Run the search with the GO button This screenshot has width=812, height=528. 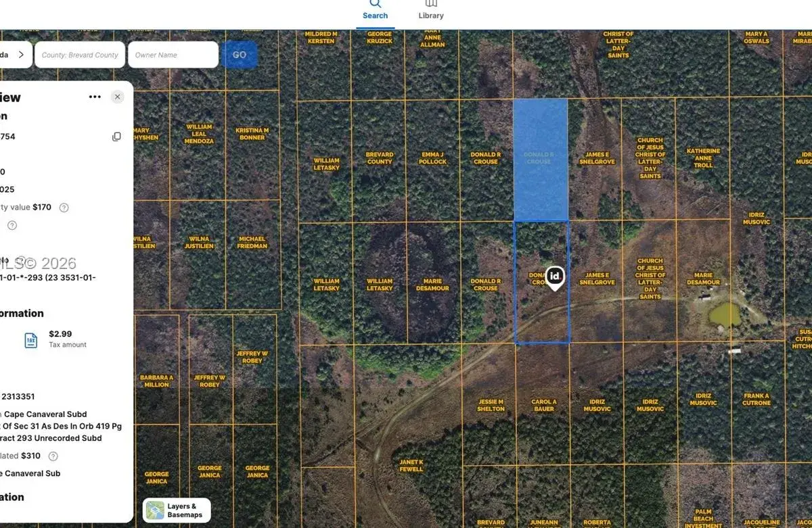[x=240, y=55]
